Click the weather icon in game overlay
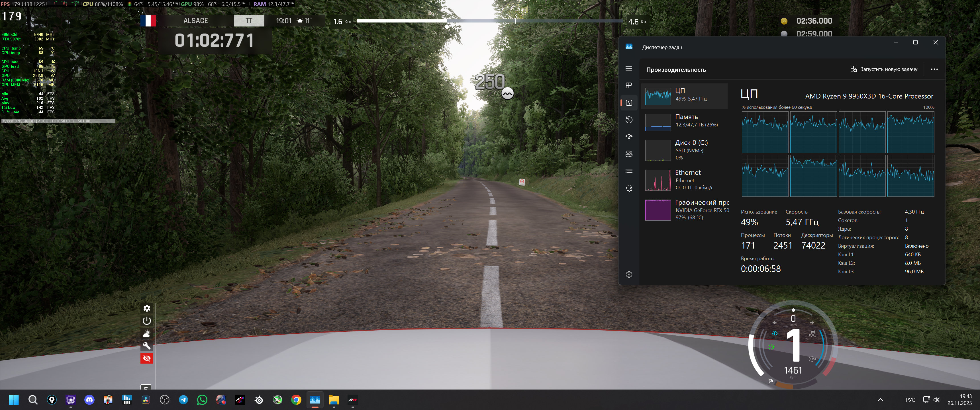The height and width of the screenshot is (410, 980). [146, 334]
